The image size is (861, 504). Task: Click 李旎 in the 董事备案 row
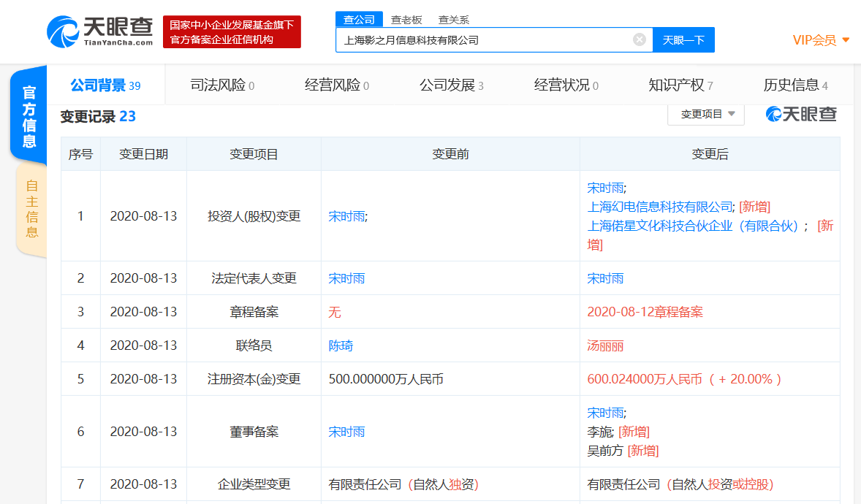pos(599,432)
